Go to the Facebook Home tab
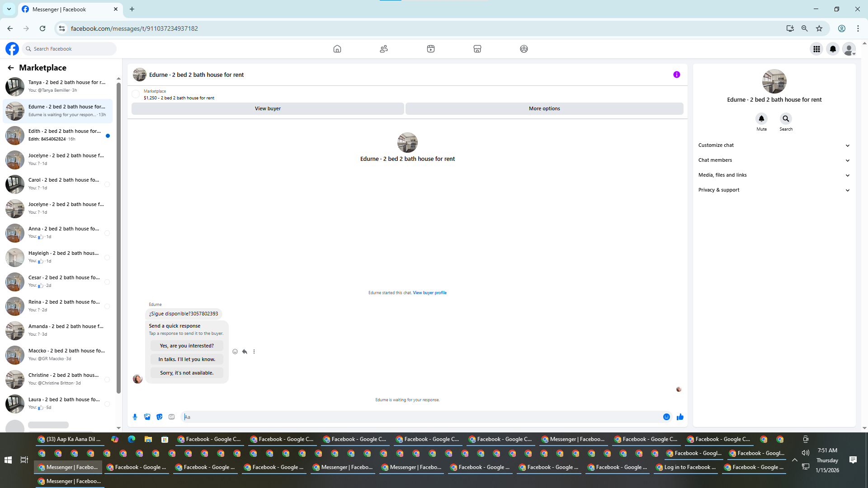Screen dimensions: 868x488 tap(337, 49)
